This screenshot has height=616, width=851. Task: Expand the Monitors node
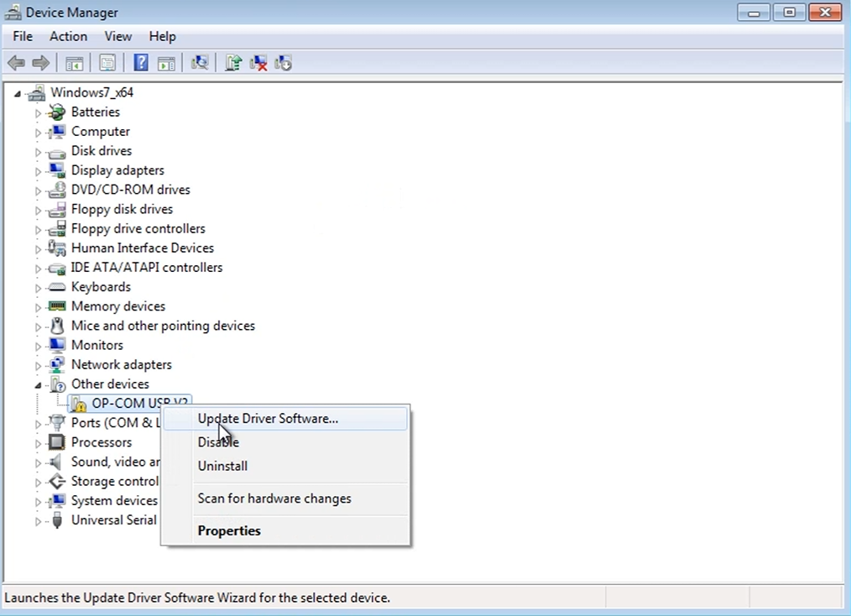point(38,347)
